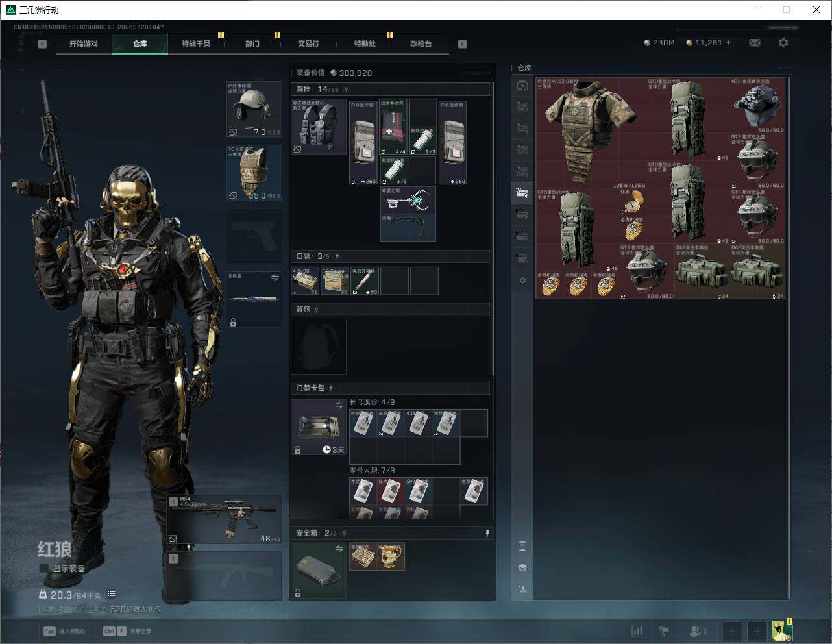Show help for 背包 section
This screenshot has width=832, height=644.
coord(316,310)
